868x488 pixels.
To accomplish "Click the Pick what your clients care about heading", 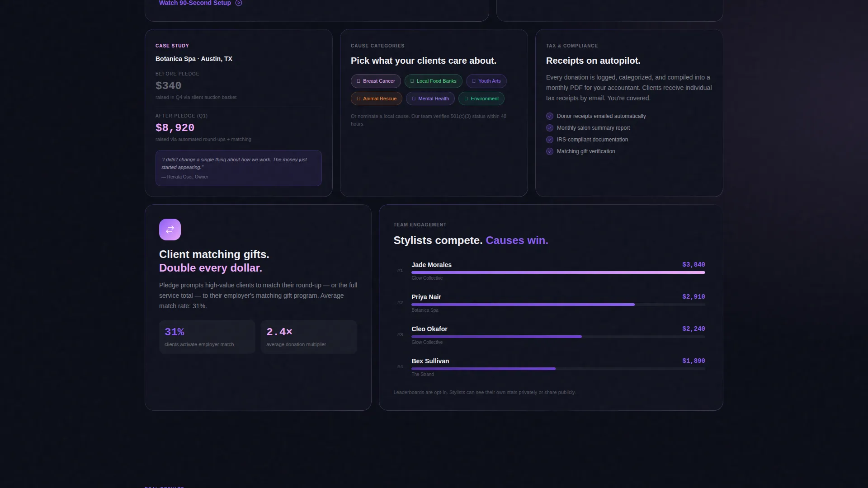I will click(x=424, y=61).
